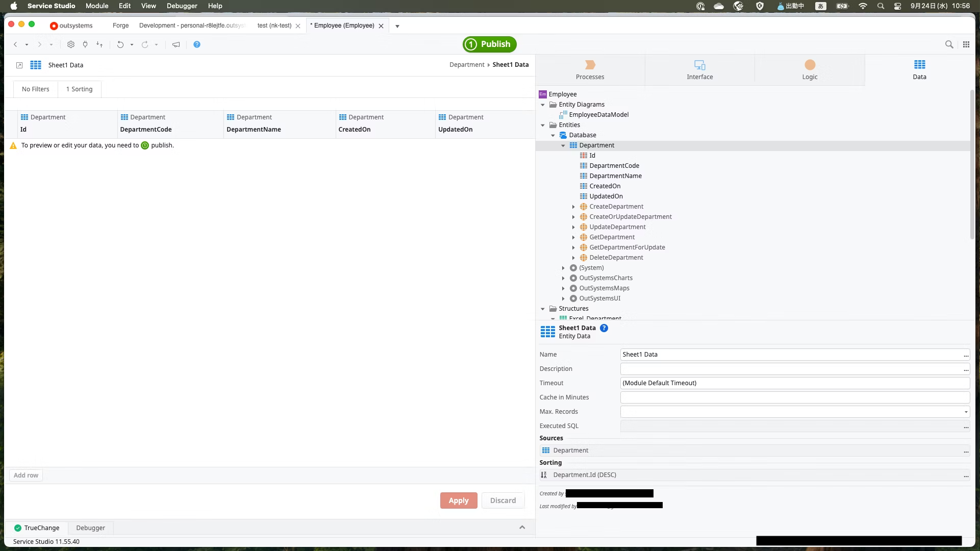Open the Max. Records dropdown
980x551 pixels.
click(x=966, y=412)
